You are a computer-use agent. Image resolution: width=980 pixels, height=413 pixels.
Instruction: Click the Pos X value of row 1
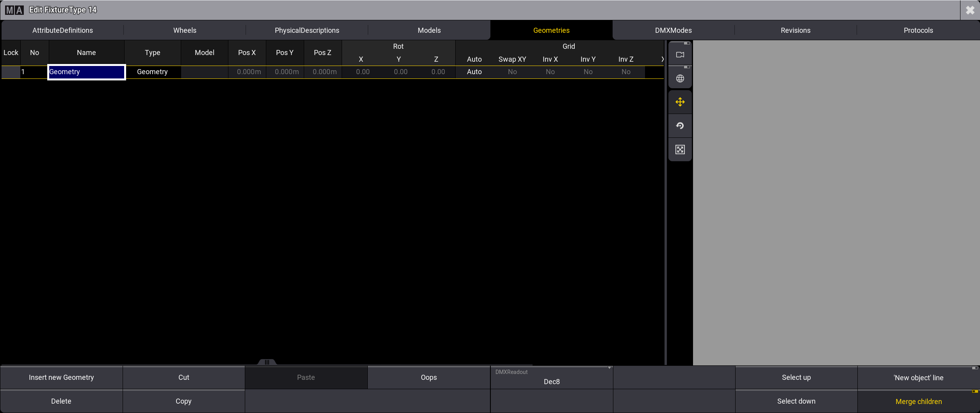[248, 72]
